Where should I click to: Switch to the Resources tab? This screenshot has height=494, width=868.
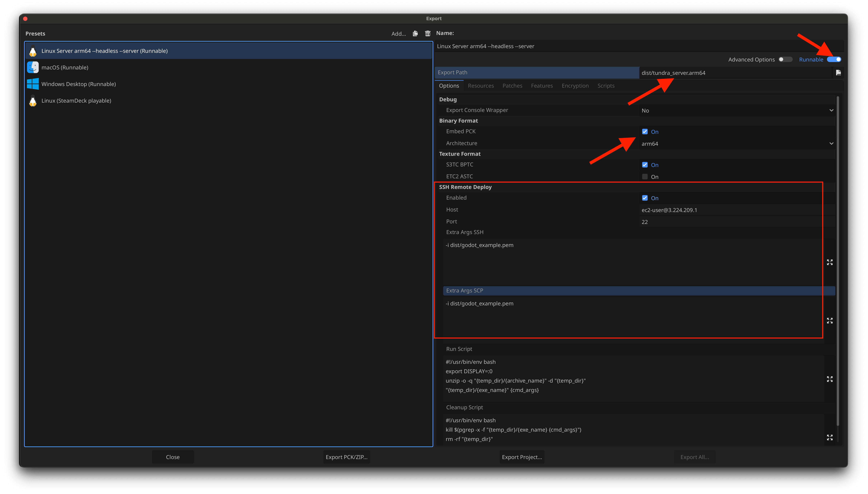tap(481, 86)
